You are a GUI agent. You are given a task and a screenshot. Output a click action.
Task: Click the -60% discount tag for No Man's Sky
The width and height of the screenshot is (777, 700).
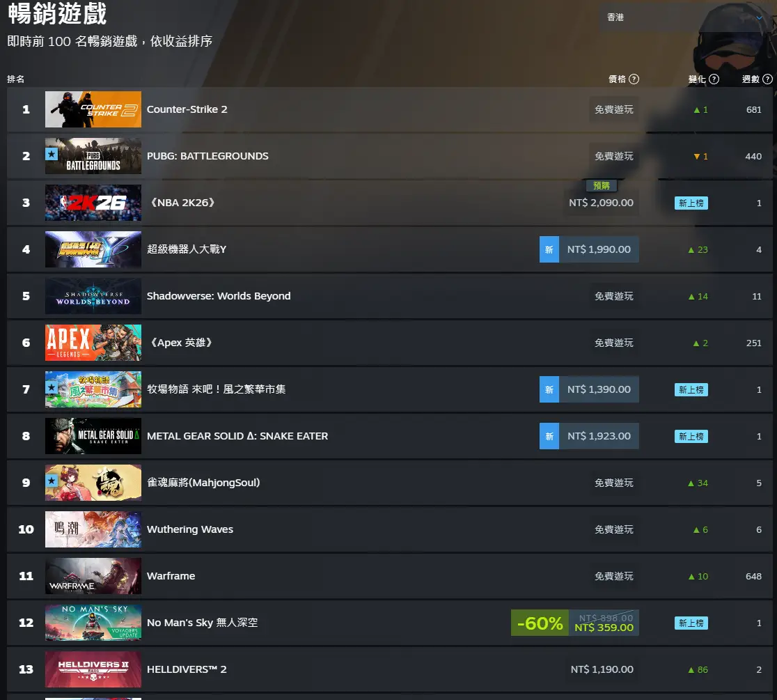coord(540,623)
